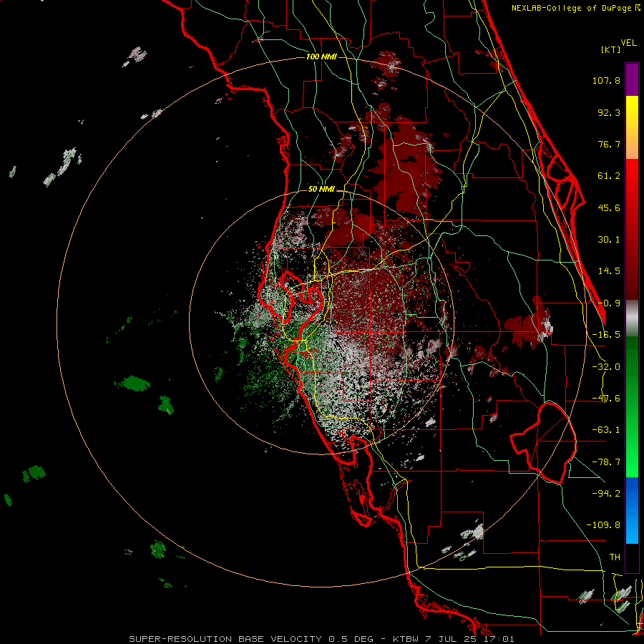Click the [KT] units label

pos(610,49)
